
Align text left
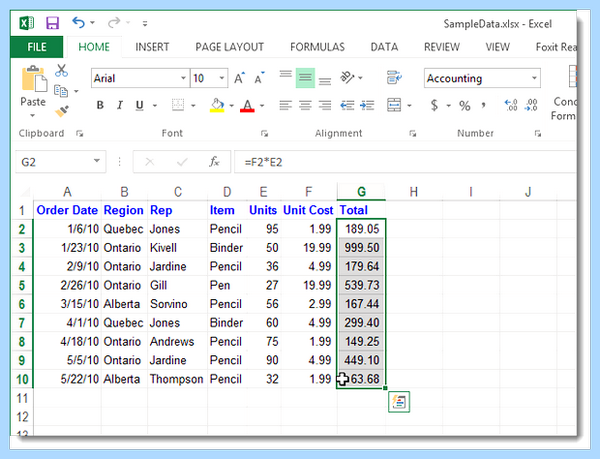285,105
